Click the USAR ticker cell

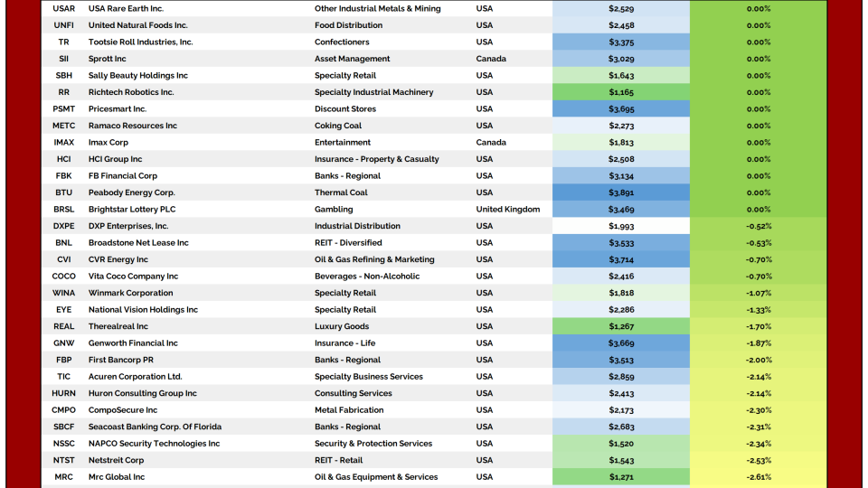(64, 9)
